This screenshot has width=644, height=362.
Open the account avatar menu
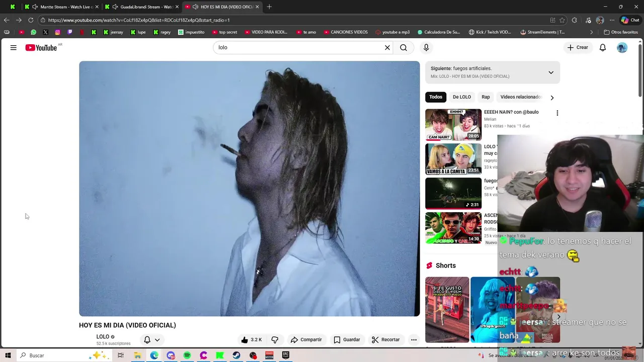point(622,47)
